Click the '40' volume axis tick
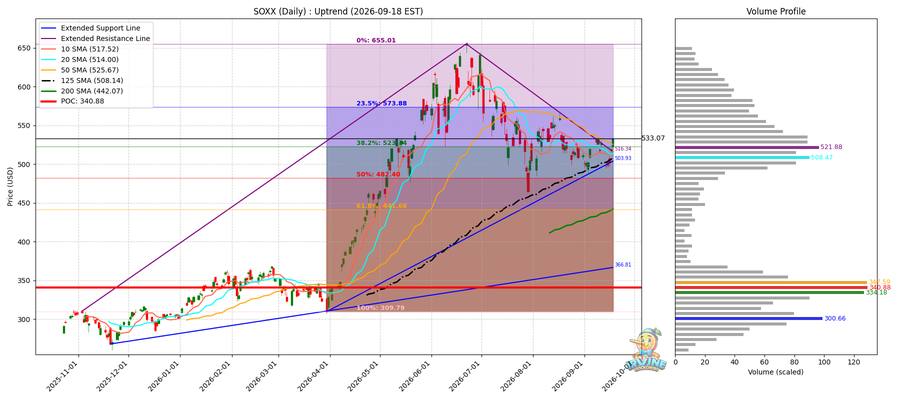 [x=735, y=362]
